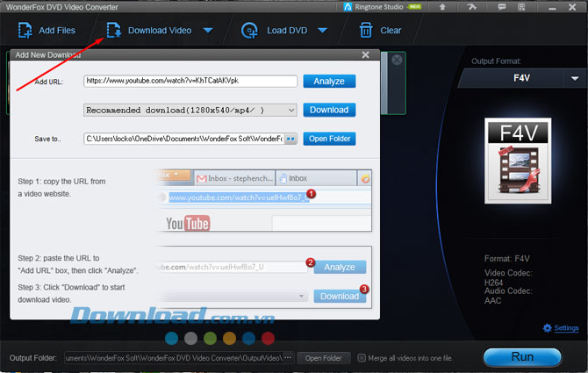Click the 'Audio Codec:' info text

coord(508,291)
